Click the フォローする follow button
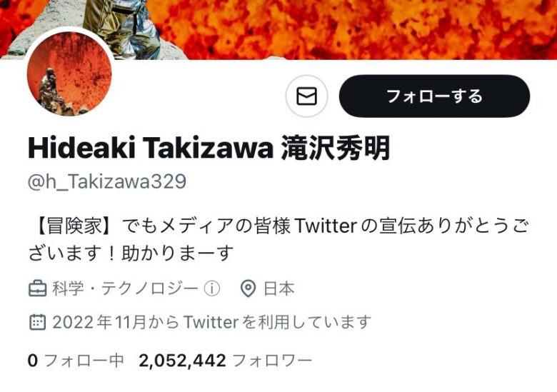The image size is (557, 392). [x=434, y=96]
